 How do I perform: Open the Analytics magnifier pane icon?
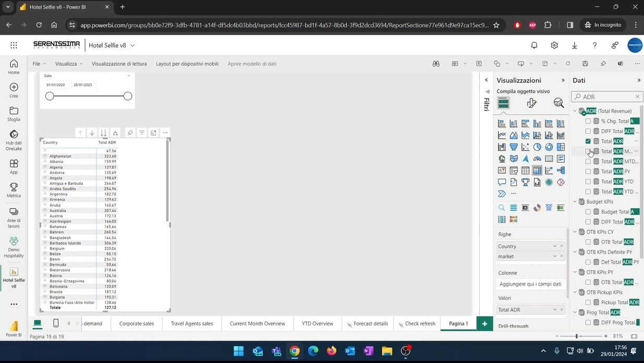click(x=558, y=103)
